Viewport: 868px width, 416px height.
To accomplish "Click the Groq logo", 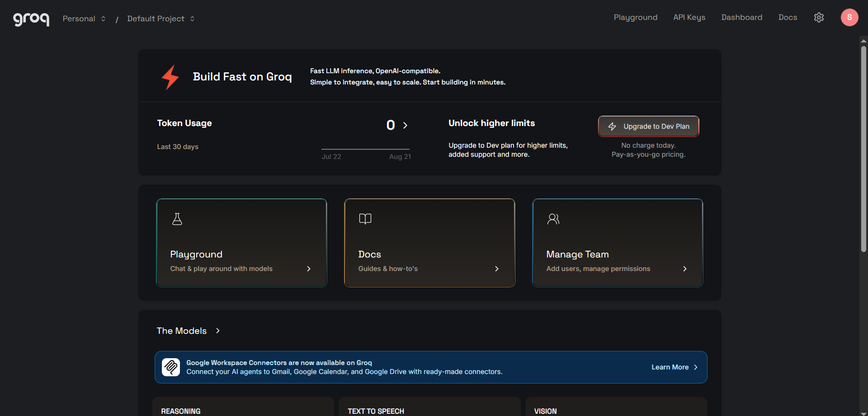I will [x=31, y=19].
